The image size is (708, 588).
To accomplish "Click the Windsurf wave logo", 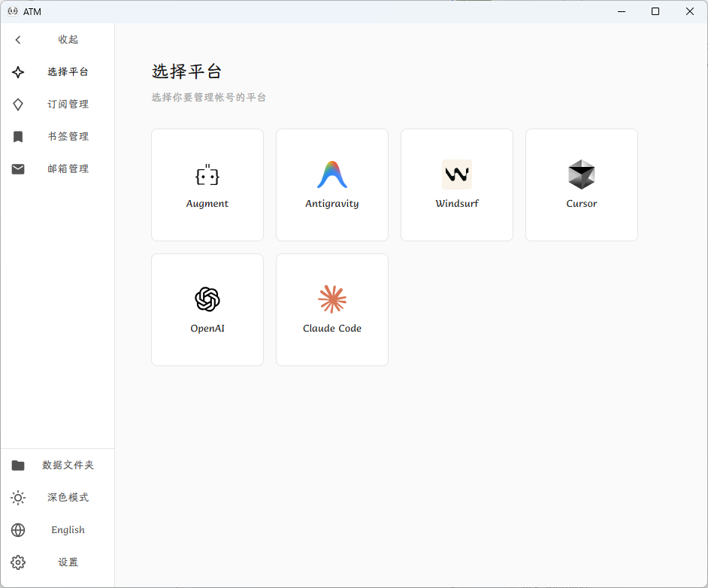I will 457,174.
